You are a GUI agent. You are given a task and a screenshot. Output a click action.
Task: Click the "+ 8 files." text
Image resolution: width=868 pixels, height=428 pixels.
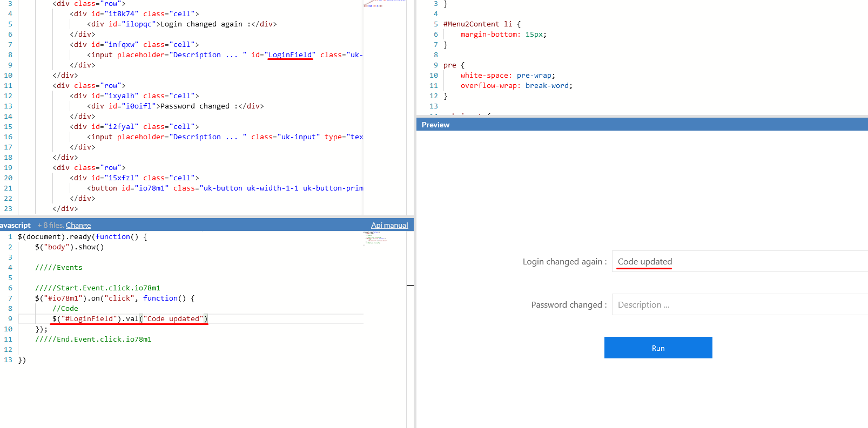pos(51,225)
